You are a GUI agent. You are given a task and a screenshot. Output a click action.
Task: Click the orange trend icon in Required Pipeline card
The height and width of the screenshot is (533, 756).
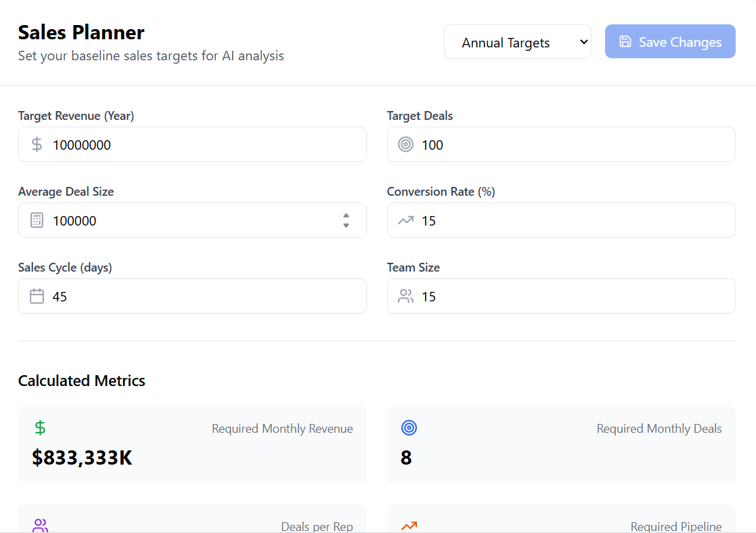coord(409,526)
